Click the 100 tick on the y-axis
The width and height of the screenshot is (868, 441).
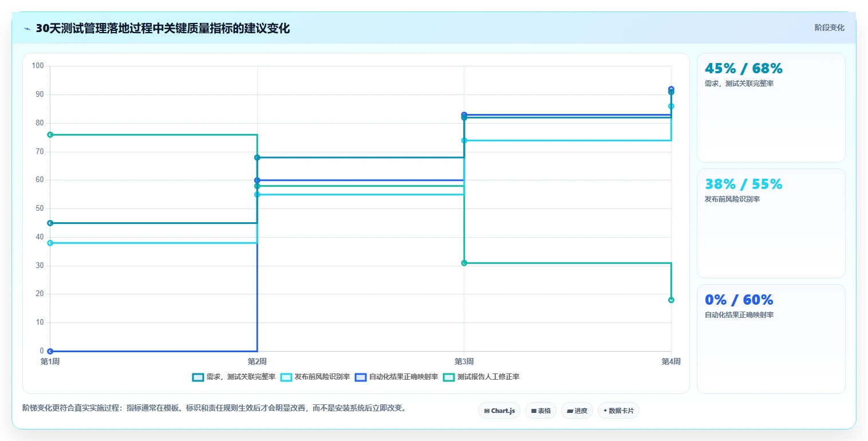38,66
